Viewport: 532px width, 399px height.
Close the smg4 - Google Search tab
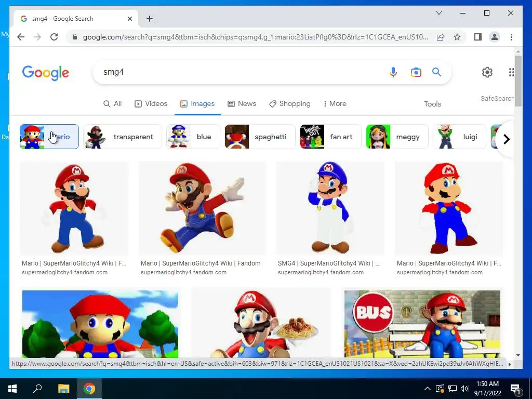[x=129, y=19]
